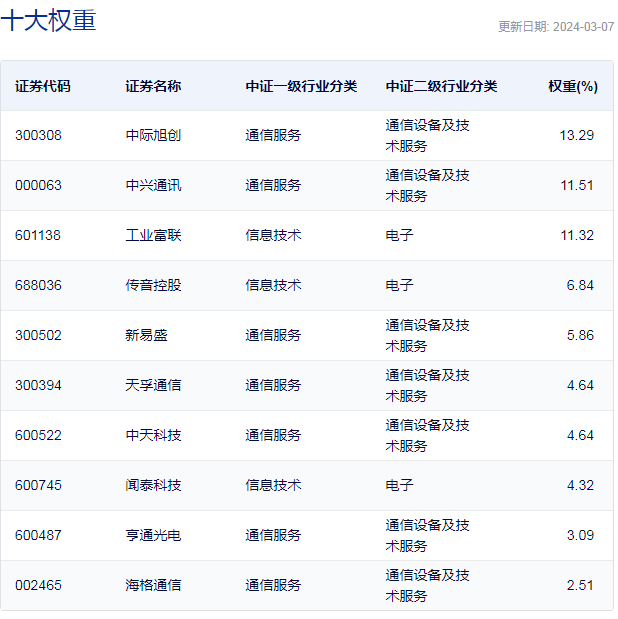This screenshot has width=618, height=619.
Task: Click security code 688036
Action: (38, 285)
